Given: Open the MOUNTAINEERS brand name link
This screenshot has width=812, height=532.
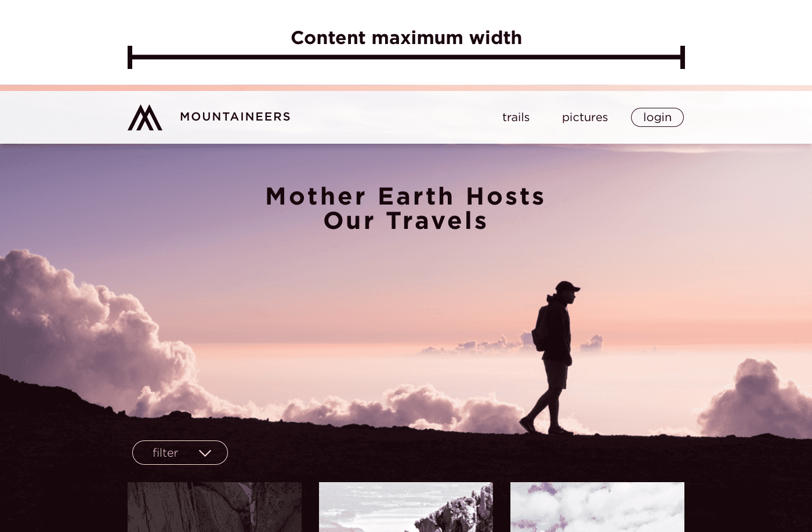Looking at the screenshot, I should click(x=235, y=116).
